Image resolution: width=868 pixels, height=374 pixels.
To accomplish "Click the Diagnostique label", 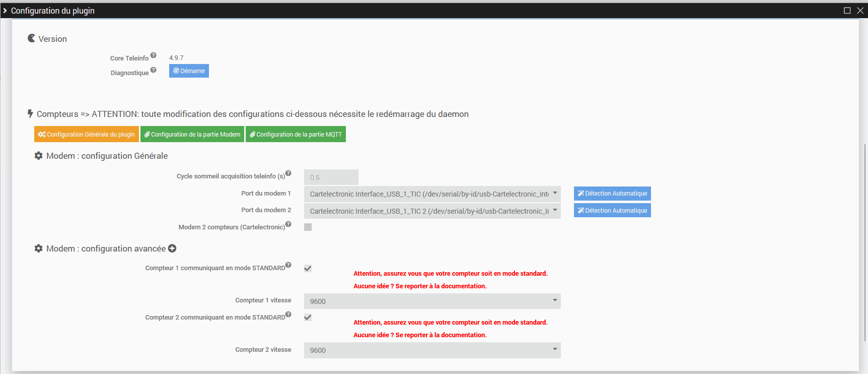I will (x=129, y=73).
